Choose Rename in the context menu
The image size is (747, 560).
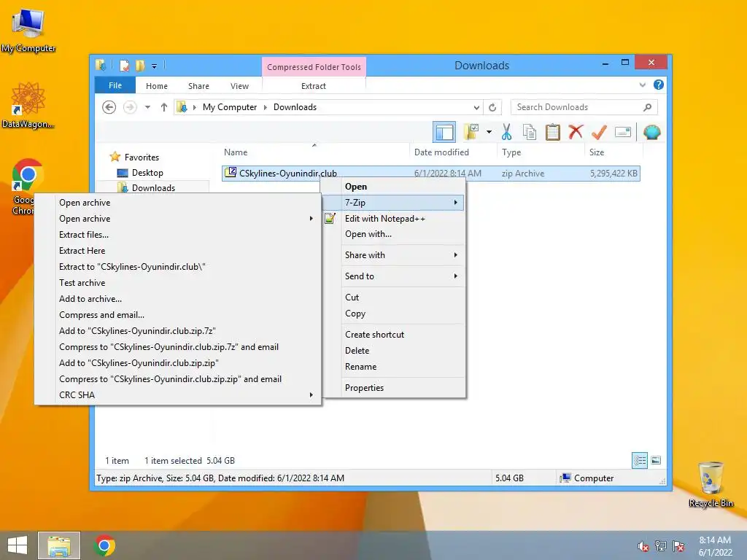(393, 367)
